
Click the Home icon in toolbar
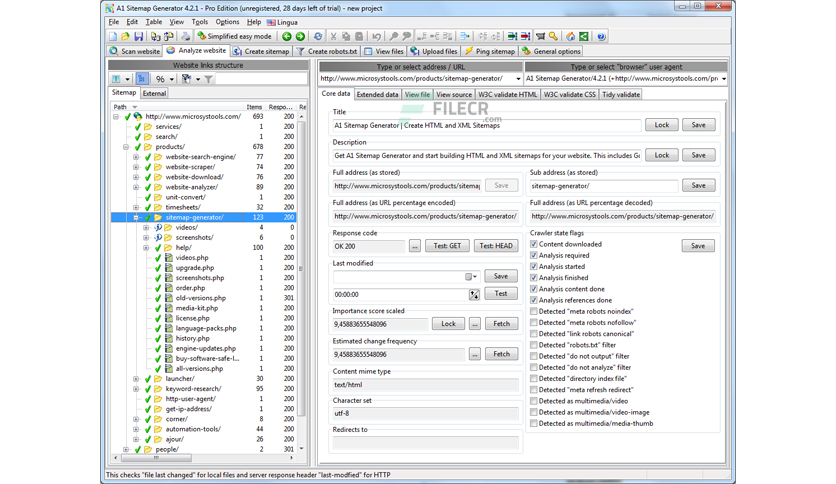[x=570, y=36]
